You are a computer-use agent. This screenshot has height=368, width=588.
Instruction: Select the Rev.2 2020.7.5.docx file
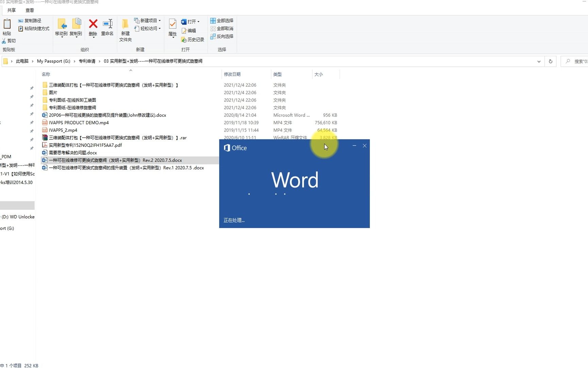point(115,160)
